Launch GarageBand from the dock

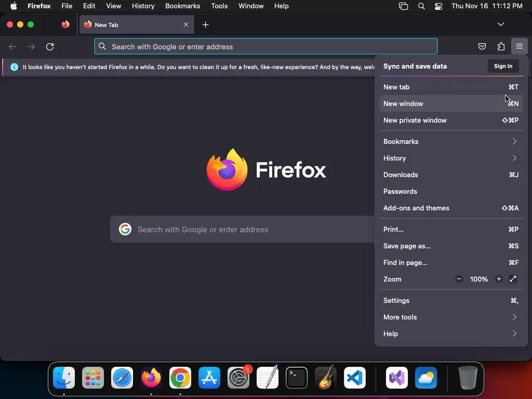pyautogui.click(x=326, y=377)
